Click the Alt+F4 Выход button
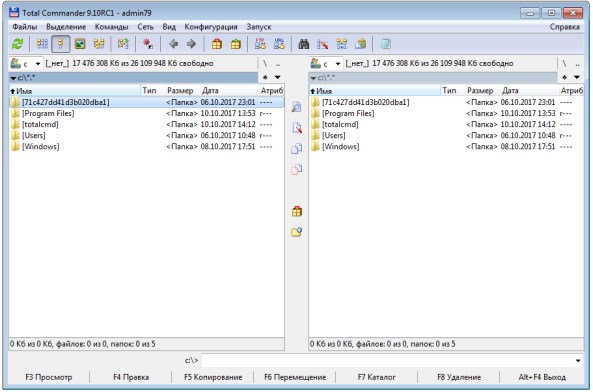This screenshot has height=392, width=593. click(542, 377)
